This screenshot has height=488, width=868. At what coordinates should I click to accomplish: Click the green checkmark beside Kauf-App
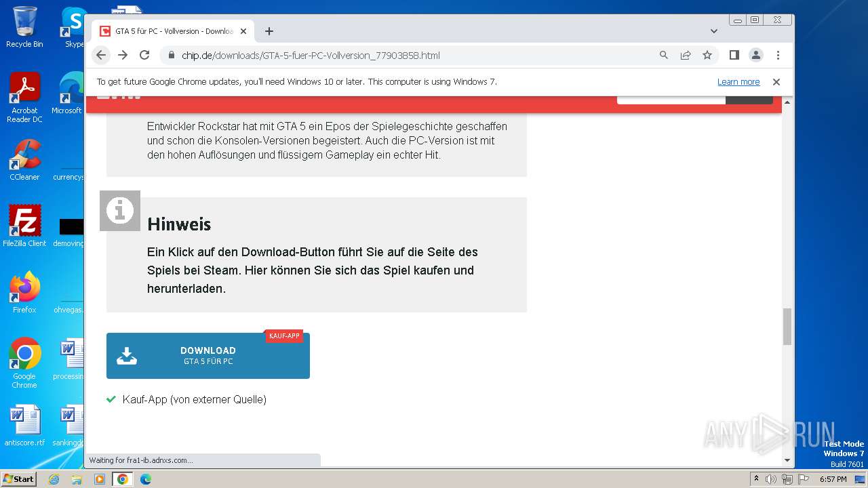coord(111,399)
